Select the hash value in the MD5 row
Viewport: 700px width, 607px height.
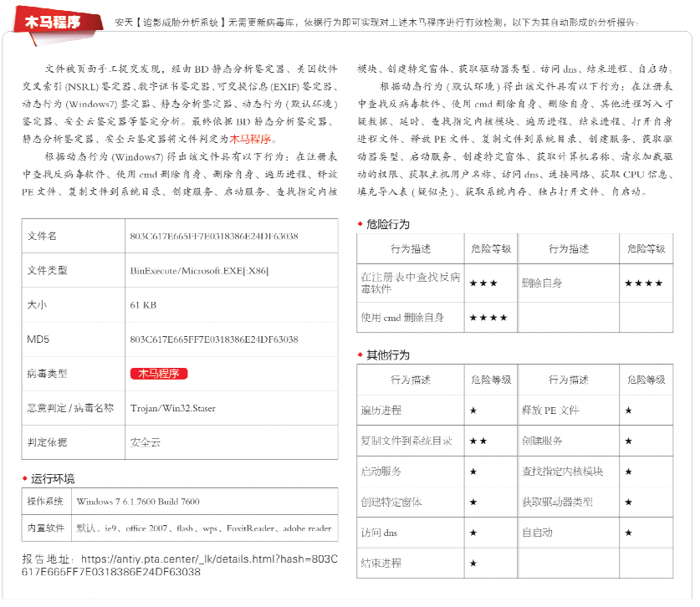tap(214, 339)
